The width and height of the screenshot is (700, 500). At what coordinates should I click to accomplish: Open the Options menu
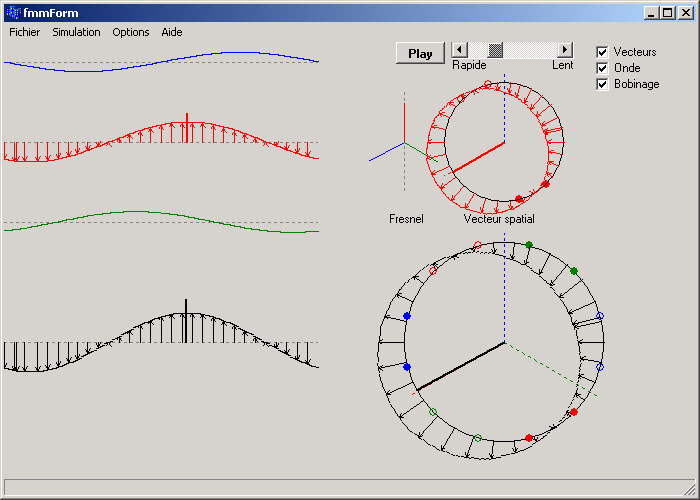pos(131,32)
